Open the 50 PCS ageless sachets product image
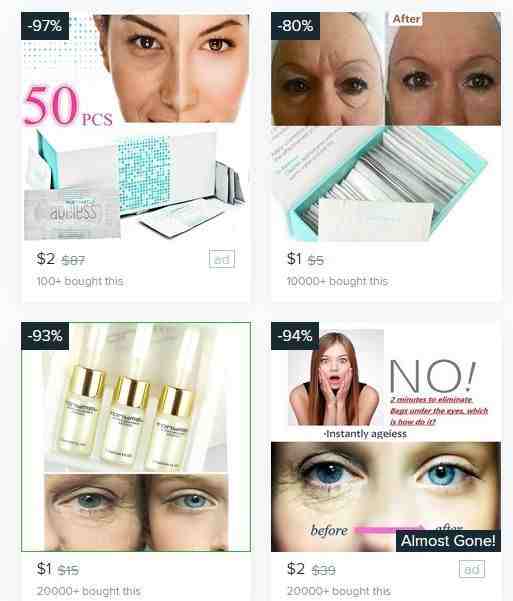The height and width of the screenshot is (601, 513). point(136,126)
